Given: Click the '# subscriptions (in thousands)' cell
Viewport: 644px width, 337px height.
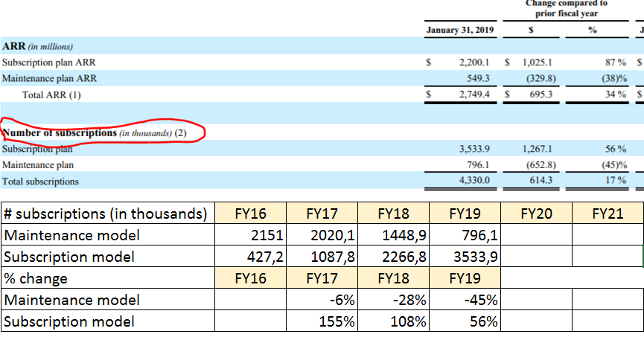Looking at the screenshot, I should (x=107, y=214).
